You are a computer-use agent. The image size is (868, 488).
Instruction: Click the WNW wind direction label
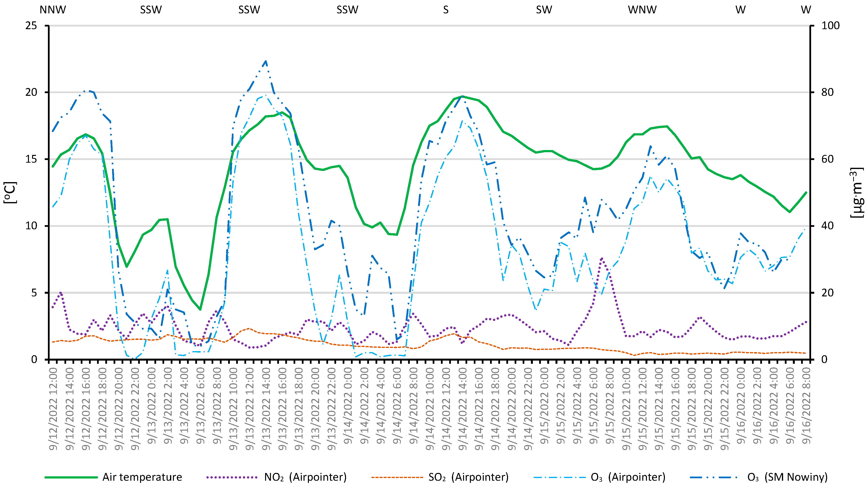tap(642, 10)
